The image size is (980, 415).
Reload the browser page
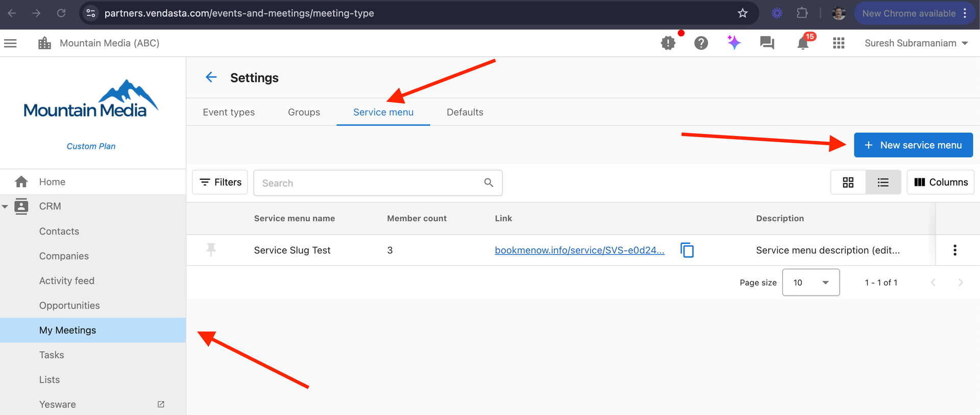coord(61,13)
